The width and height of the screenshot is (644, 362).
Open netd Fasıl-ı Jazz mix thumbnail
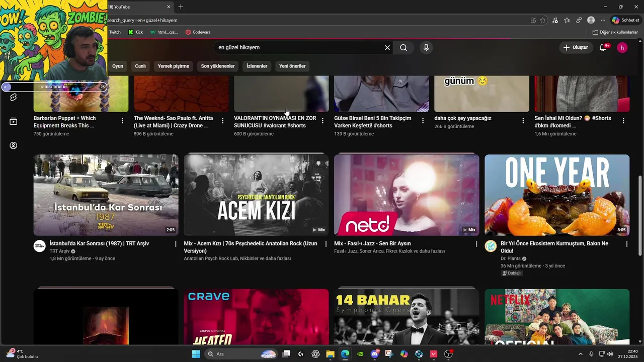pyautogui.click(x=407, y=195)
